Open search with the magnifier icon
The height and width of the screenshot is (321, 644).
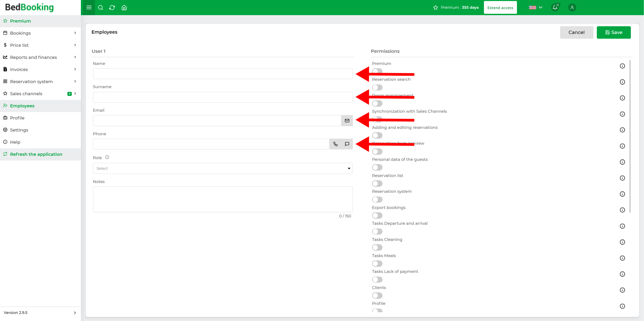point(100,7)
